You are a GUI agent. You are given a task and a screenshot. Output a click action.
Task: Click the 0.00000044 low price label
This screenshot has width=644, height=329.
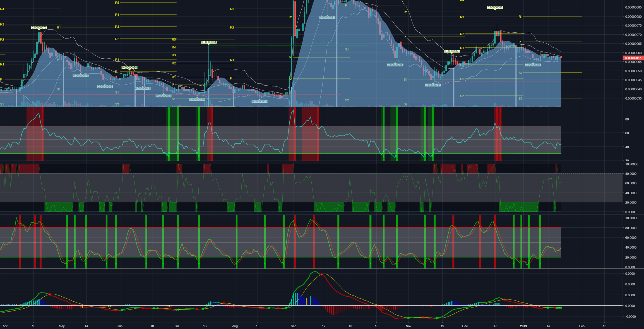pos(433,85)
